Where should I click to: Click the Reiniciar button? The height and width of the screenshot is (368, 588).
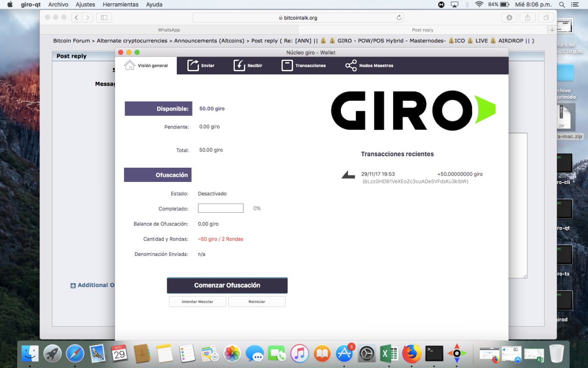tap(257, 301)
